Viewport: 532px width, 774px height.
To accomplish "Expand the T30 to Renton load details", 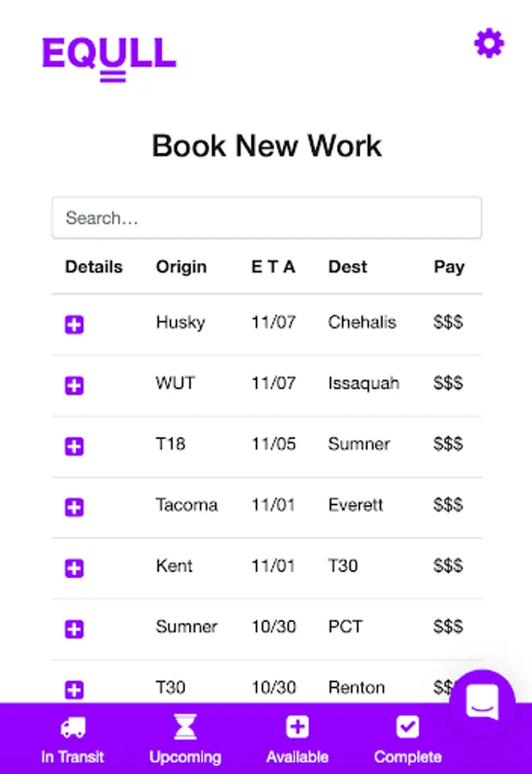I will tap(75, 689).
